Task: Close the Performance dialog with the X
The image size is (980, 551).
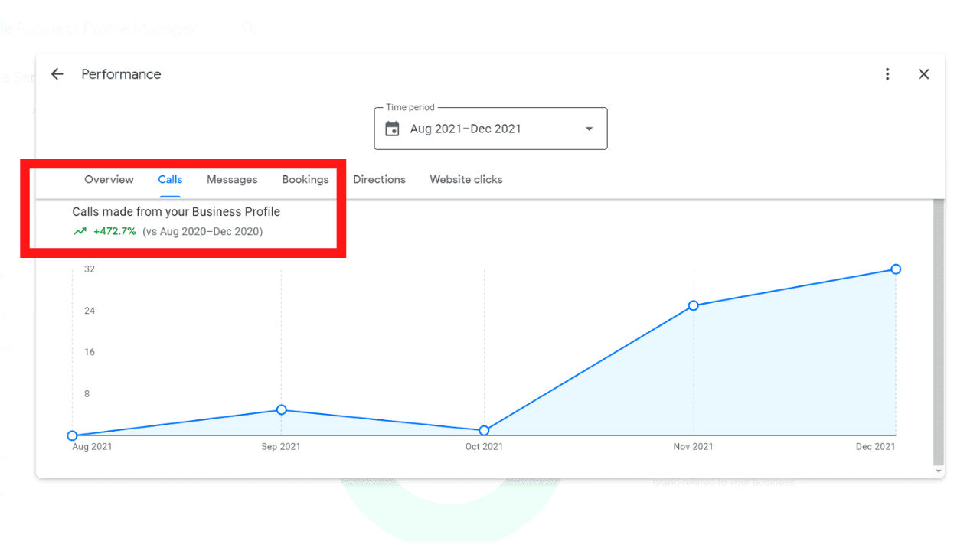Action: point(923,74)
